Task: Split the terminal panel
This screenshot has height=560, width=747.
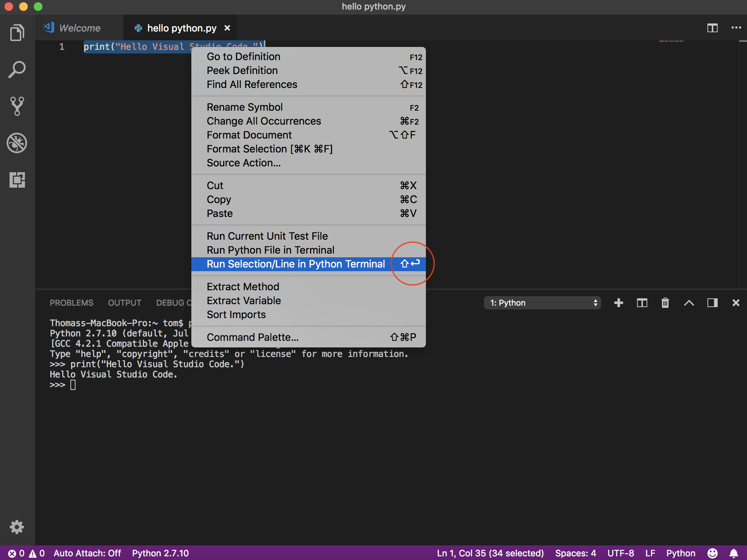Action: (x=642, y=303)
